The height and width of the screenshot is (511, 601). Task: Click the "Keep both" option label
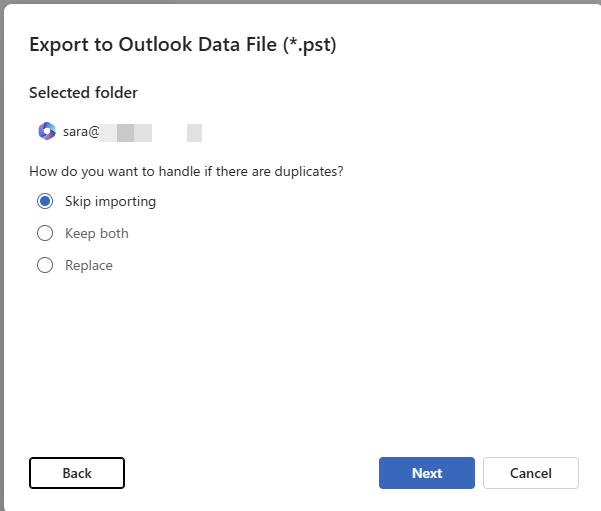pos(97,233)
